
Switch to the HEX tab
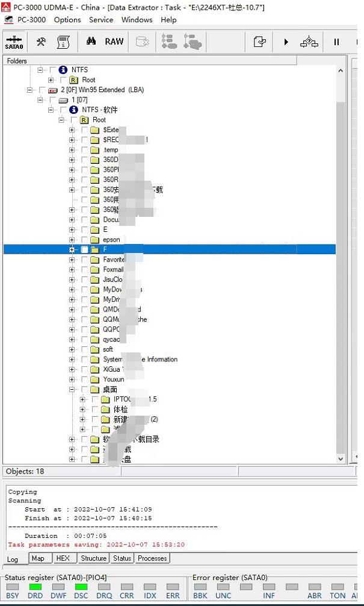(63, 558)
